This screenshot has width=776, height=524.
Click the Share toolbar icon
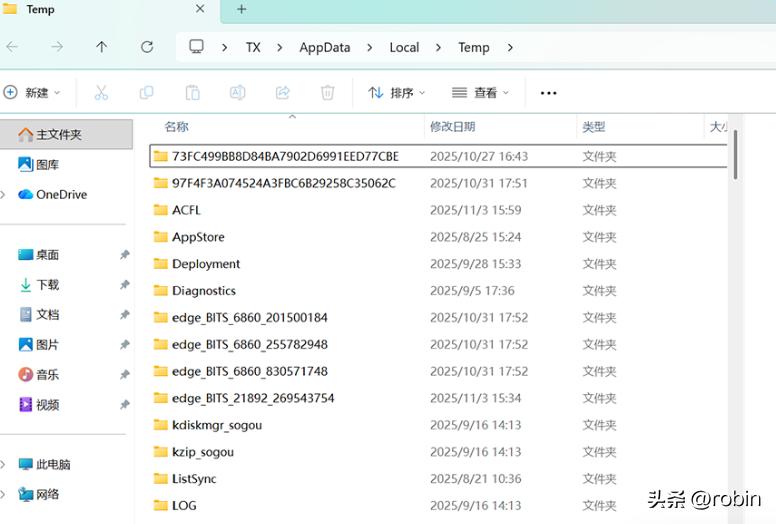click(x=283, y=93)
